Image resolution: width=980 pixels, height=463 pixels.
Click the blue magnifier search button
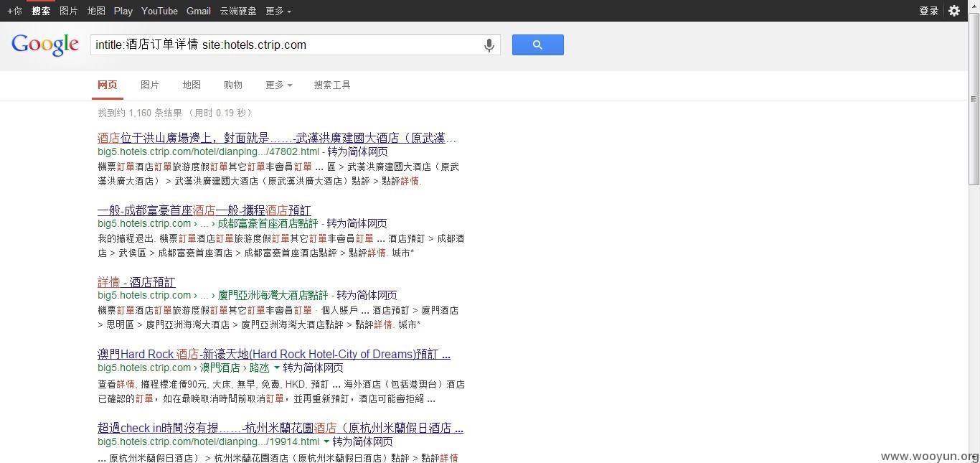[x=537, y=45]
